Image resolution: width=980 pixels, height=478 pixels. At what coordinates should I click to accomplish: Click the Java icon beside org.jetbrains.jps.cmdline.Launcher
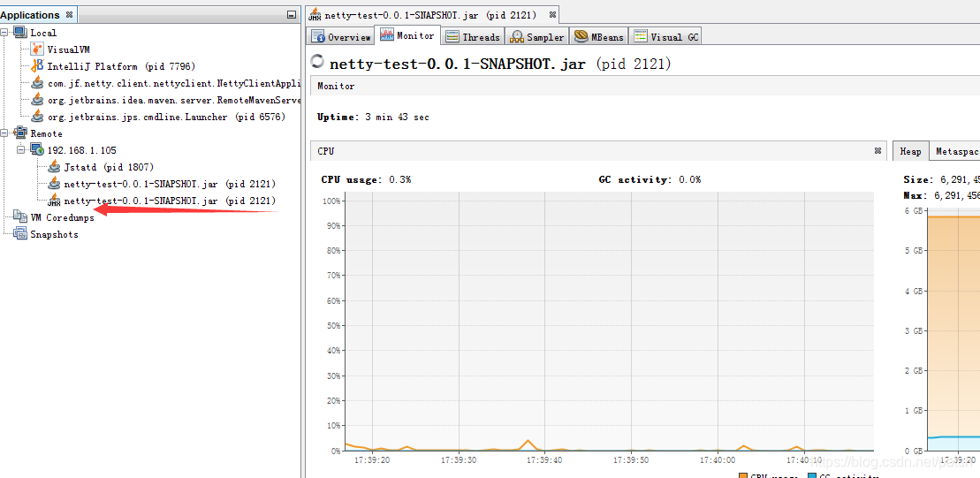(x=37, y=117)
